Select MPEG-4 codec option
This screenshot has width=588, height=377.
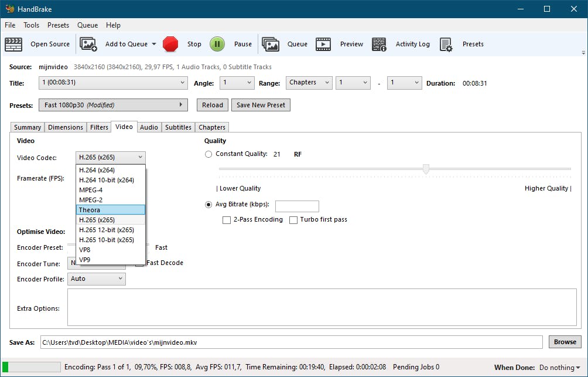click(110, 190)
